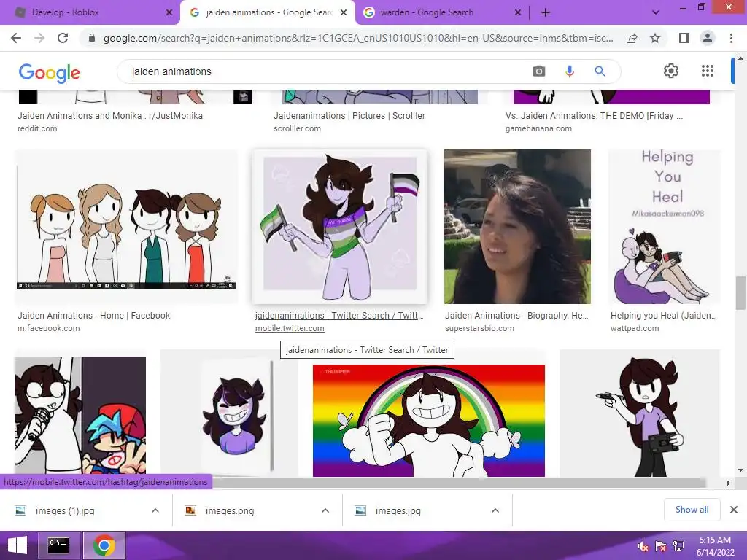Select photo of woman thumbnail
This screenshot has height=560, width=747.
(x=517, y=227)
